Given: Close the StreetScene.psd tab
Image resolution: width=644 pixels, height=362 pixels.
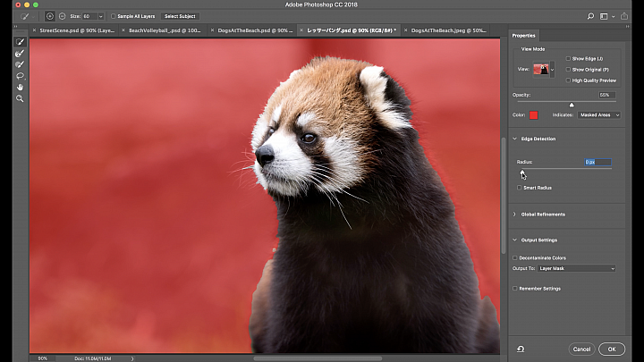Looking at the screenshot, I should (35, 30).
